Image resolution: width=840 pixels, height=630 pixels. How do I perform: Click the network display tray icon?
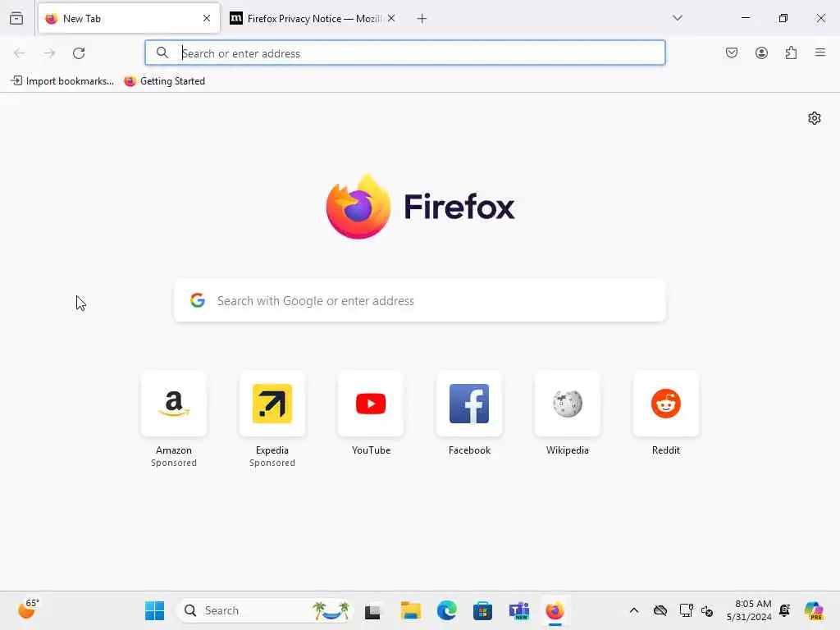(x=686, y=610)
